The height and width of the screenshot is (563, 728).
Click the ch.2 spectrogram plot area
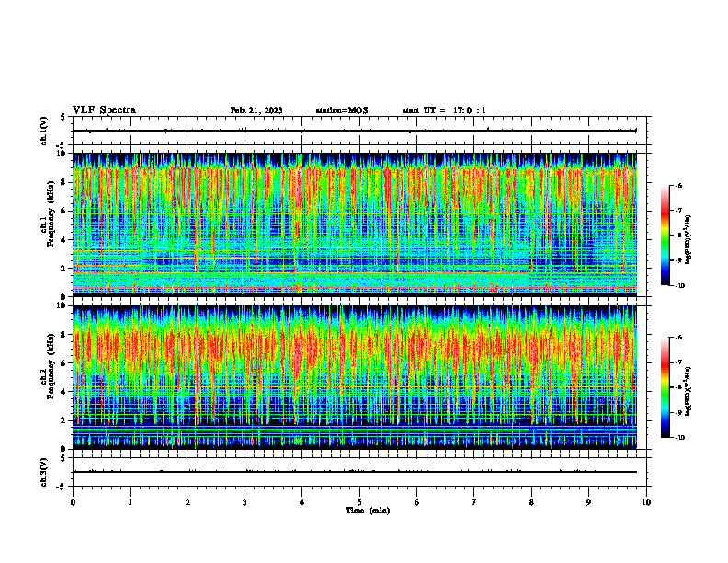pyautogui.click(x=355, y=377)
